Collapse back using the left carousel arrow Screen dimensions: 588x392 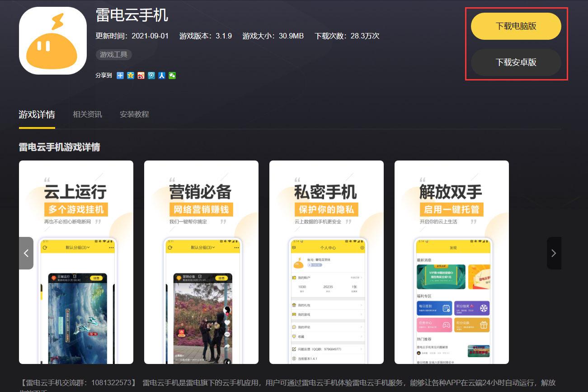(x=26, y=253)
